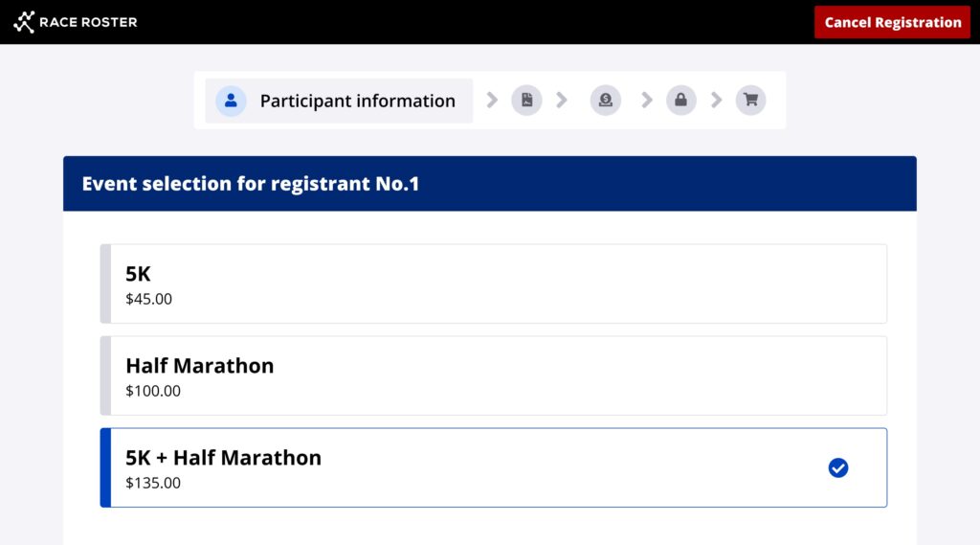Open the dollar payment step icon
980x545 pixels.
[x=605, y=101]
